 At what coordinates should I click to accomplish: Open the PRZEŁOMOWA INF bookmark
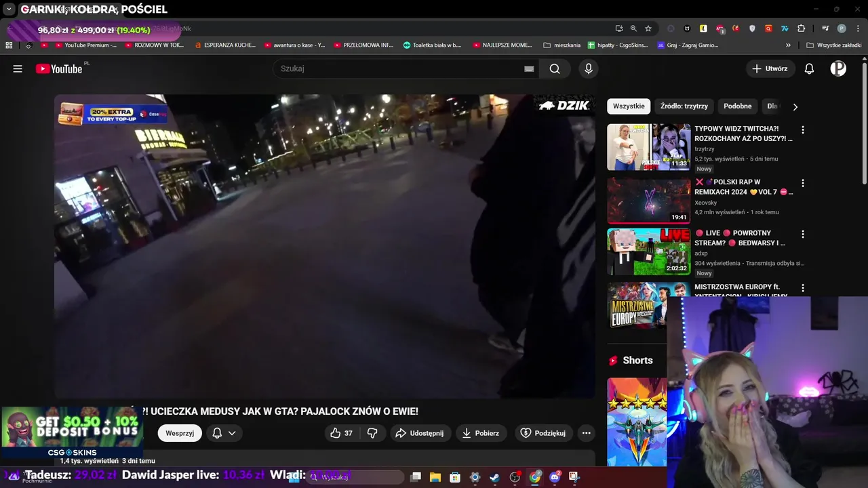(363, 45)
